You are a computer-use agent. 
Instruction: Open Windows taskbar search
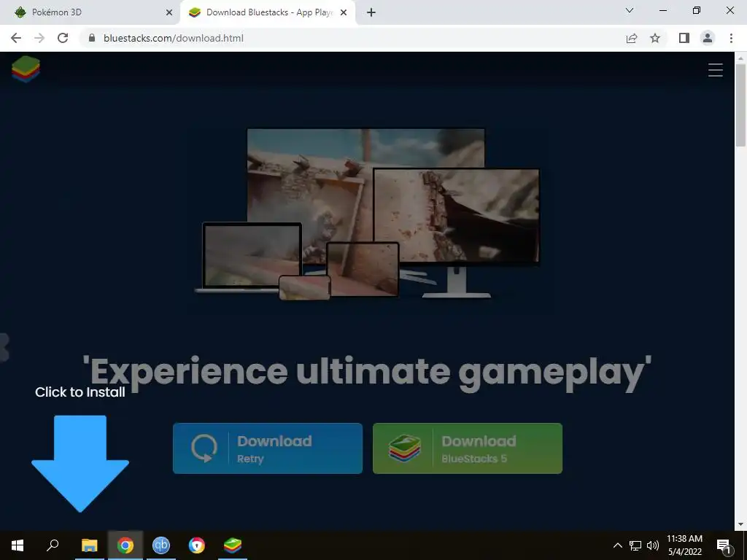[53, 545]
